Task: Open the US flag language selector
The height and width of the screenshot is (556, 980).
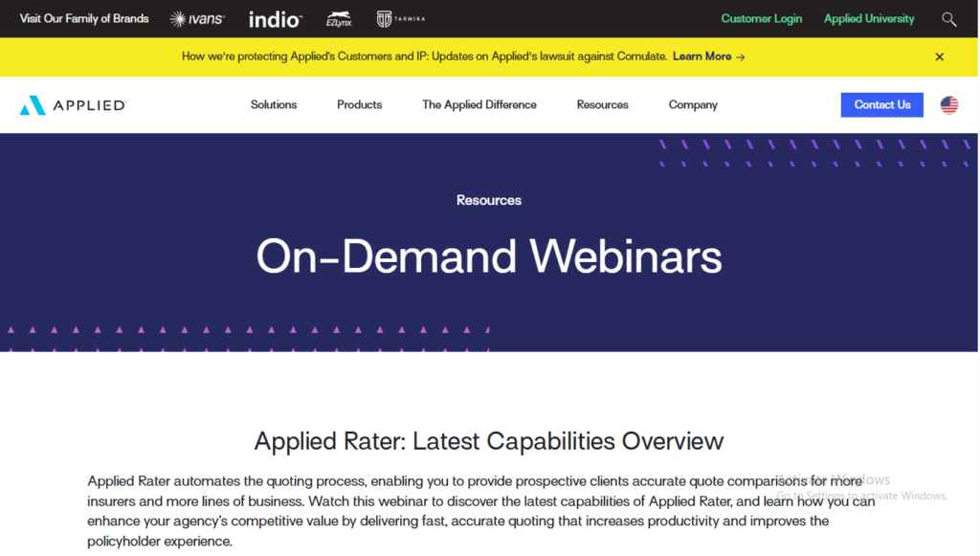Action: click(x=948, y=105)
